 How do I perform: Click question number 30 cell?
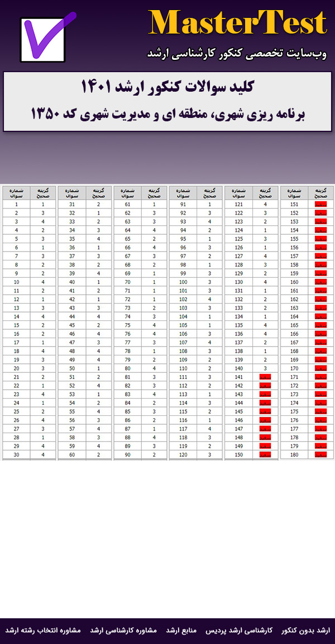(16, 456)
